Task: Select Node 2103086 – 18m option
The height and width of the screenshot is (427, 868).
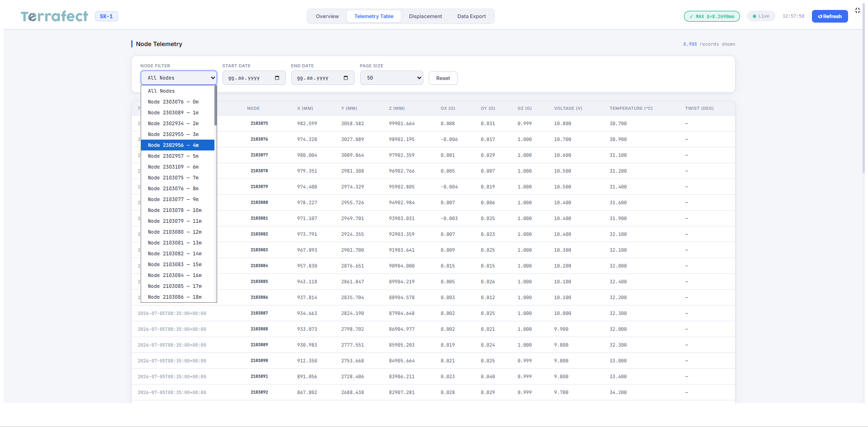Action: click(x=177, y=297)
